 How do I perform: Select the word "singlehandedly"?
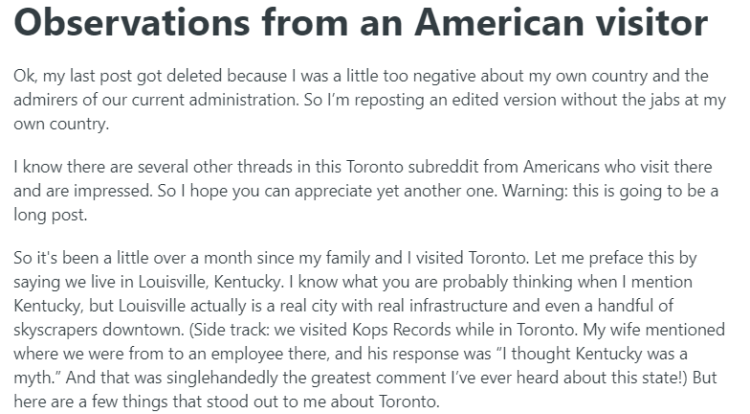(x=222, y=378)
